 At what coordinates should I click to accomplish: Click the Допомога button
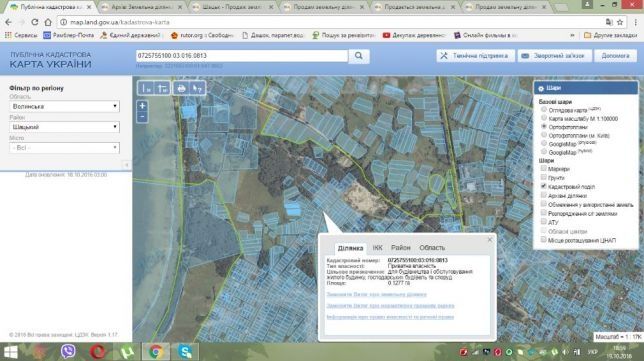point(615,56)
